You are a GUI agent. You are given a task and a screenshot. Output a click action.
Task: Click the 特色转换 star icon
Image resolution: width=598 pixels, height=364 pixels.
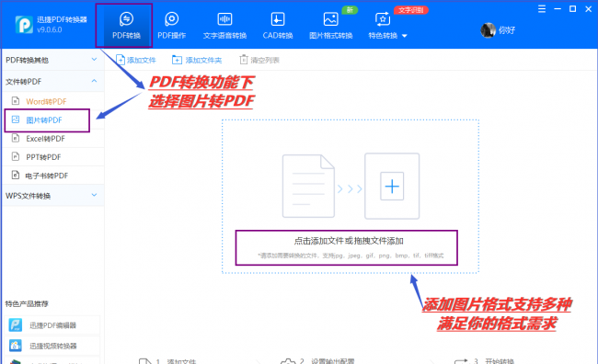pyautogui.click(x=383, y=18)
